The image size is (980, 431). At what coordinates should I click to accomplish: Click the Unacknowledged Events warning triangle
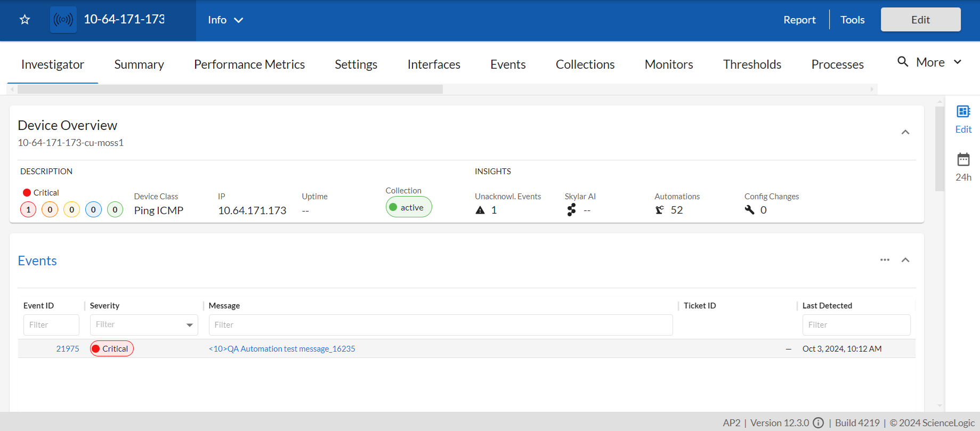coord(480,210)
